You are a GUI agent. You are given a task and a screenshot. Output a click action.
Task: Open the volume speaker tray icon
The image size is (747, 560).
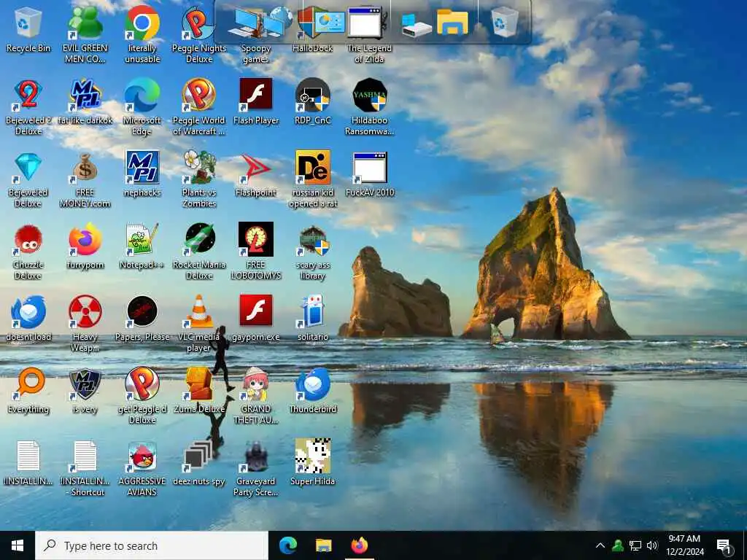[x=652, y=545]
